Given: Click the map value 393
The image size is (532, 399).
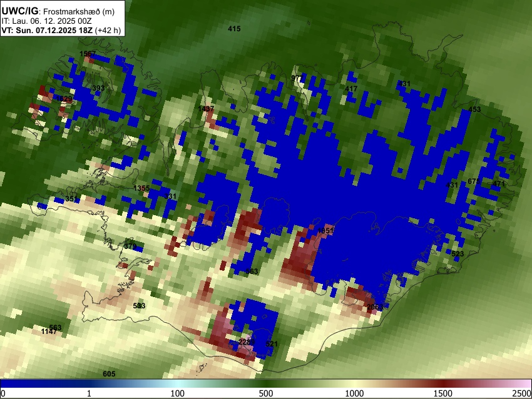Looking at the screenshot, I should click(x=98, y=88).
